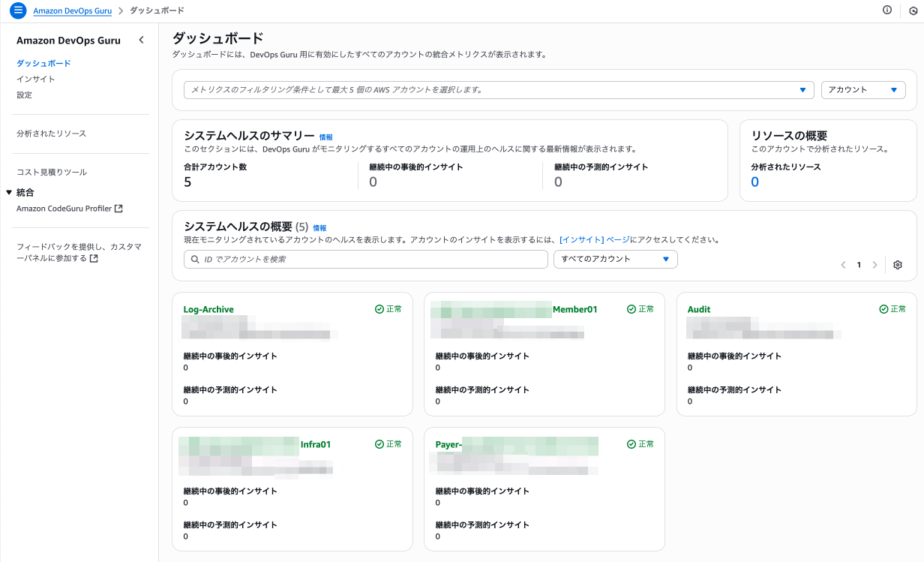924x562 pixels.
Task: Open the hamburger navigation menu icon
Action: 18,11
